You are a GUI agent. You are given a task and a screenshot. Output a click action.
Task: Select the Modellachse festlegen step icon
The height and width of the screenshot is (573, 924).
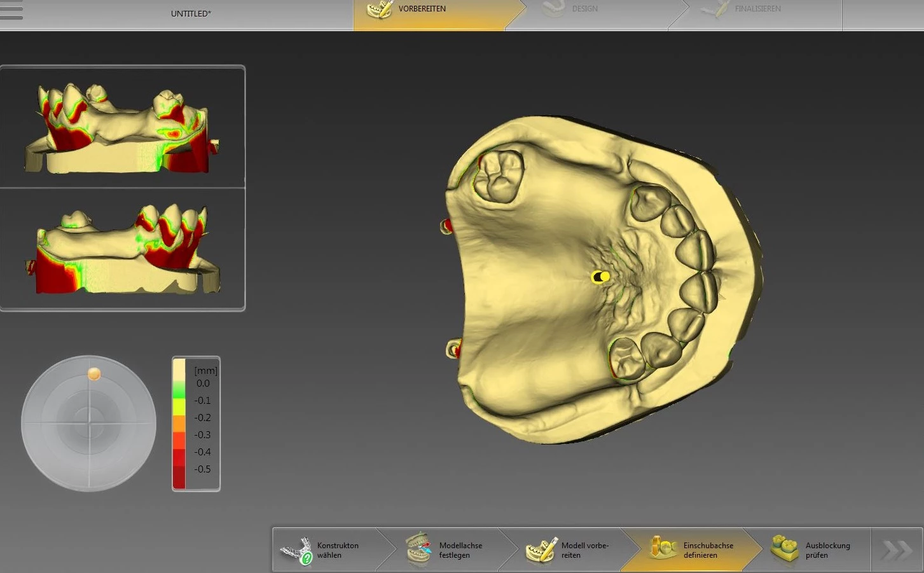418,549
